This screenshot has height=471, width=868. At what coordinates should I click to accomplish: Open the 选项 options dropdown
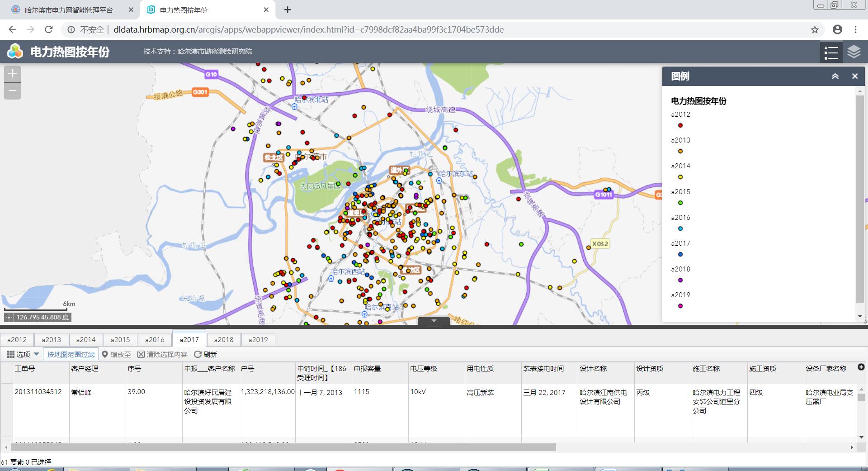coord(23,354)
